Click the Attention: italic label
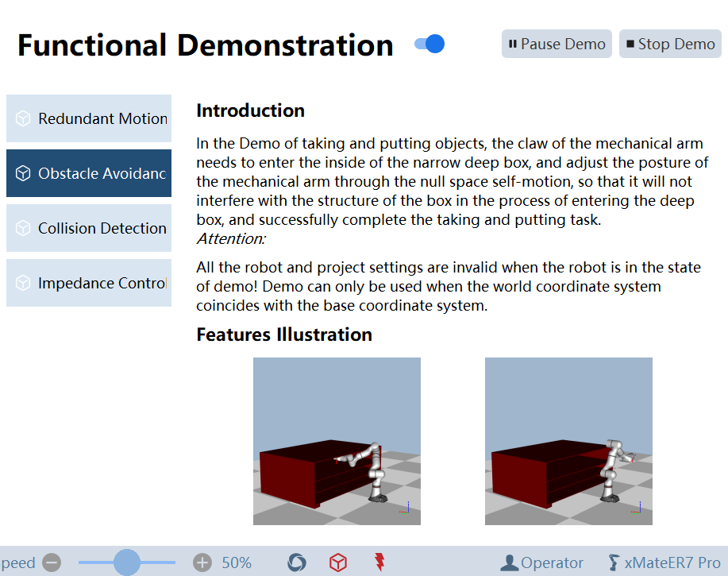 [231, 239]
